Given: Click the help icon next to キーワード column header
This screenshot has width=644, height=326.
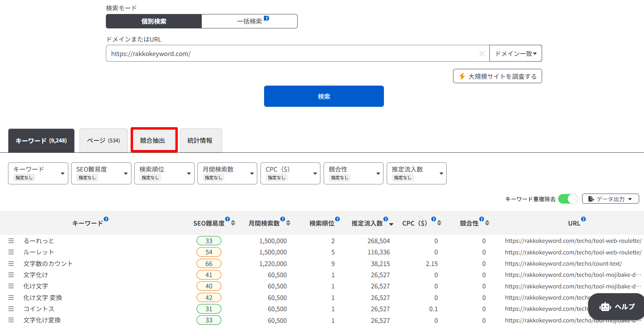Looking at the screenshot, I should [106, 219].
